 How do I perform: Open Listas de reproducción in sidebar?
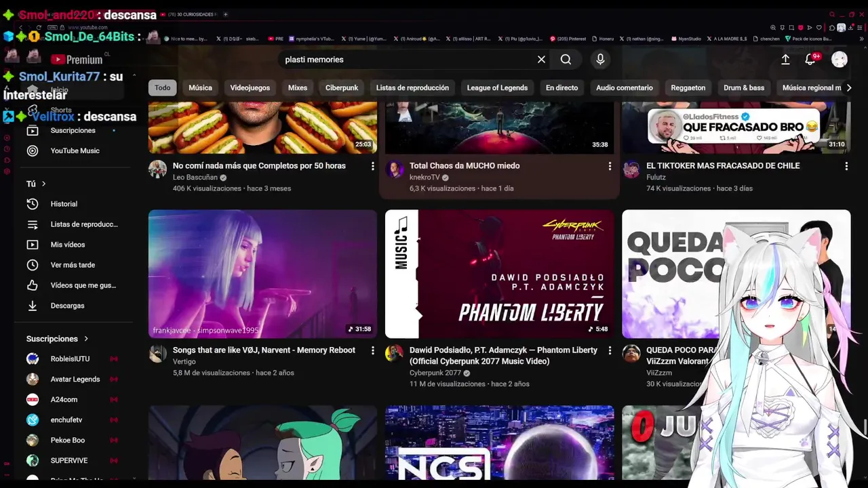click(x=73, y=224)
